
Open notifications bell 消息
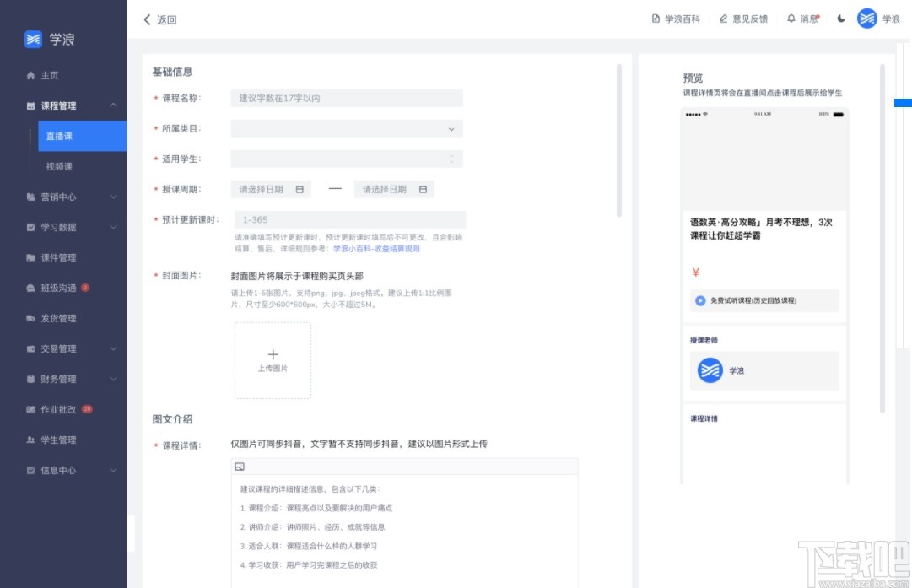tap(791, 19)
